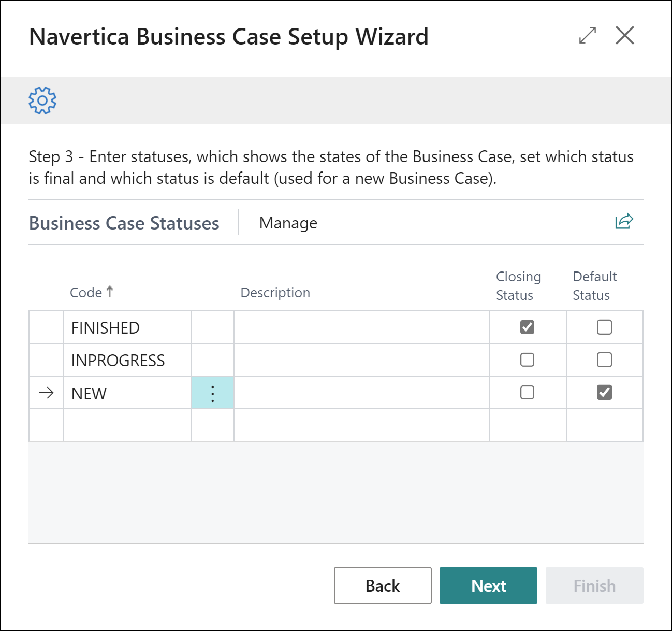Open the Manage menu
Screen dimensions: 672x631
(288, 223)
